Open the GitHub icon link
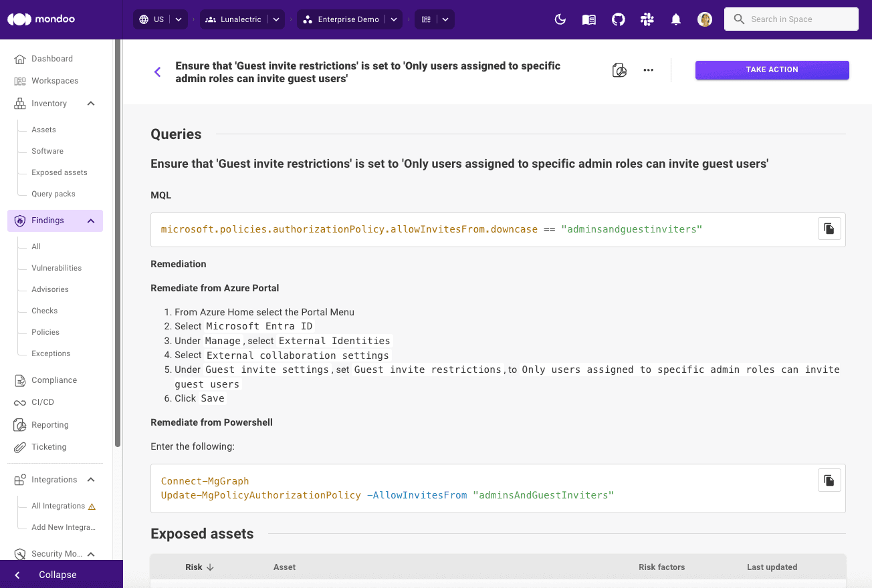 click(619, 19)
